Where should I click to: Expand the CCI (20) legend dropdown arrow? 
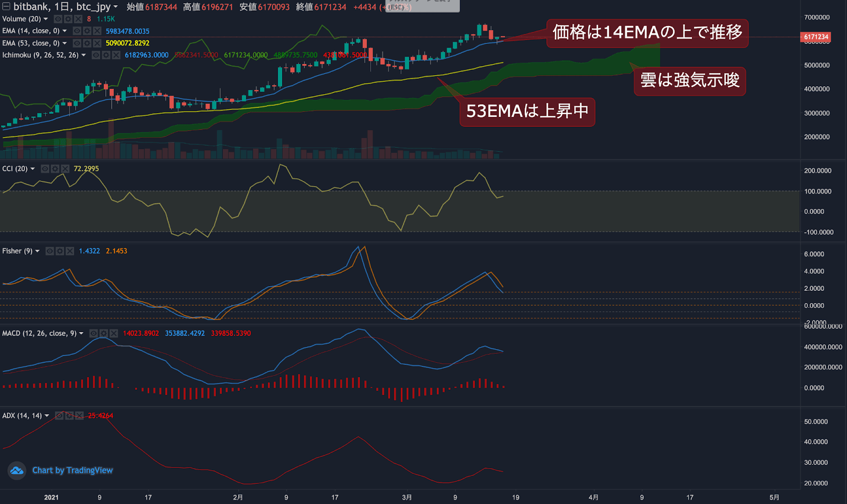[x=32, y=168]
